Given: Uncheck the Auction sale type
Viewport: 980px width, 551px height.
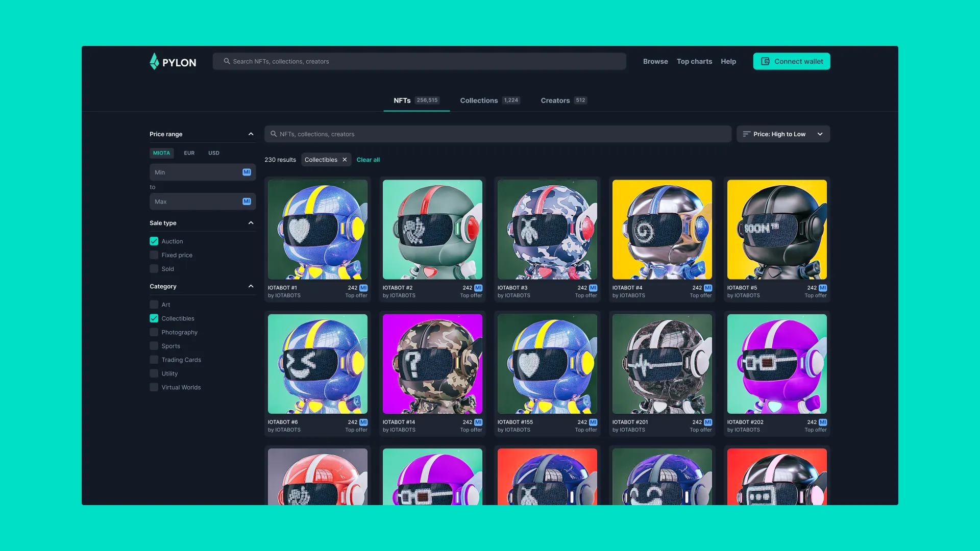Looking at the screenshot, I should click(x=154, y=241).
